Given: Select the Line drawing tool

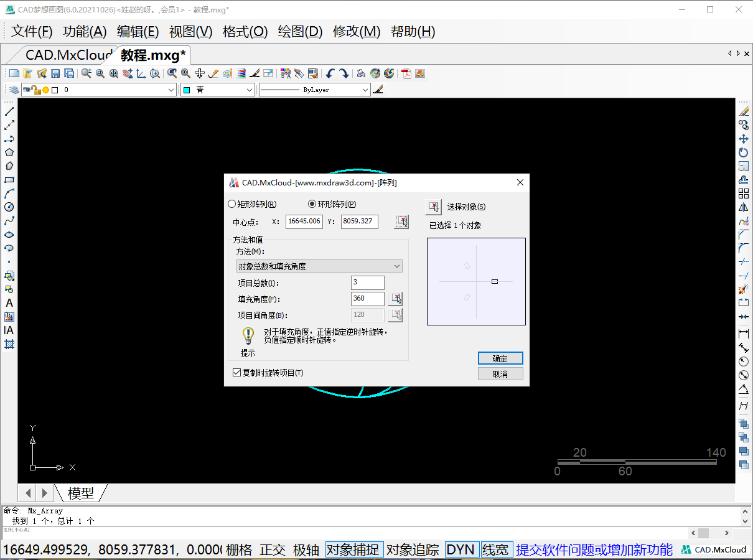Looking at the screenshot, I should pos(9,111).
